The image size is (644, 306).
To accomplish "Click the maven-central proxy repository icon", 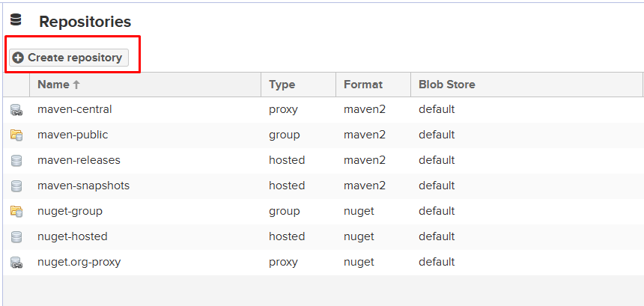I will (16, 110).
